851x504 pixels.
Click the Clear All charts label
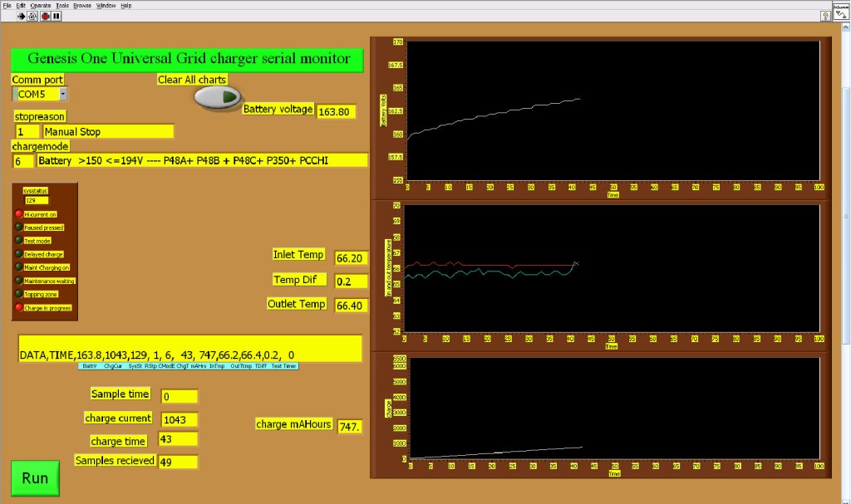point(192,80)
